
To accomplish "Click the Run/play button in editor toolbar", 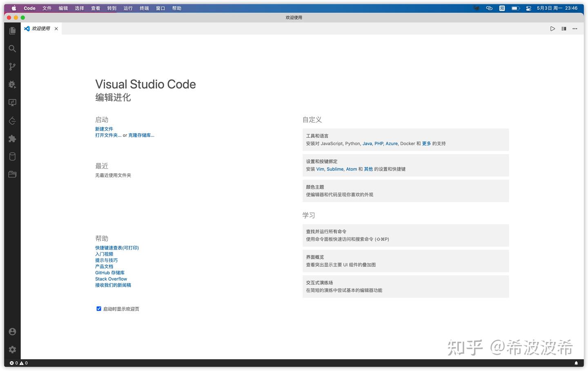I will [552, 29].
